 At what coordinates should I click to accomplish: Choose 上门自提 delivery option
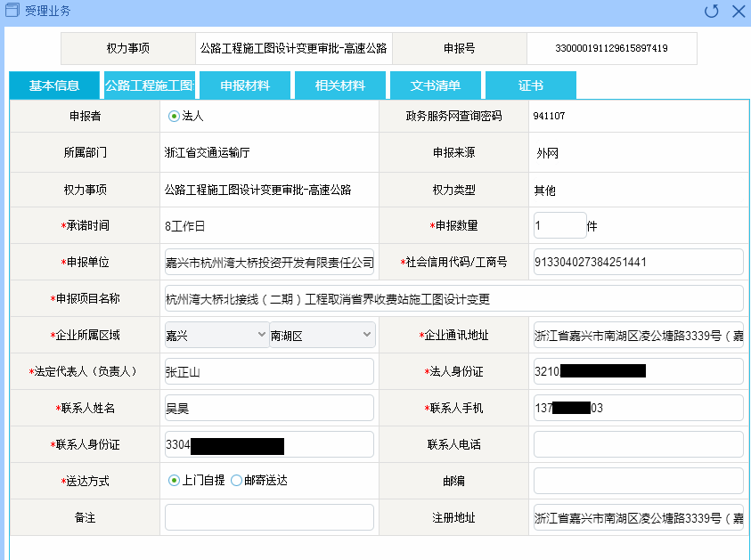[174, 481]
